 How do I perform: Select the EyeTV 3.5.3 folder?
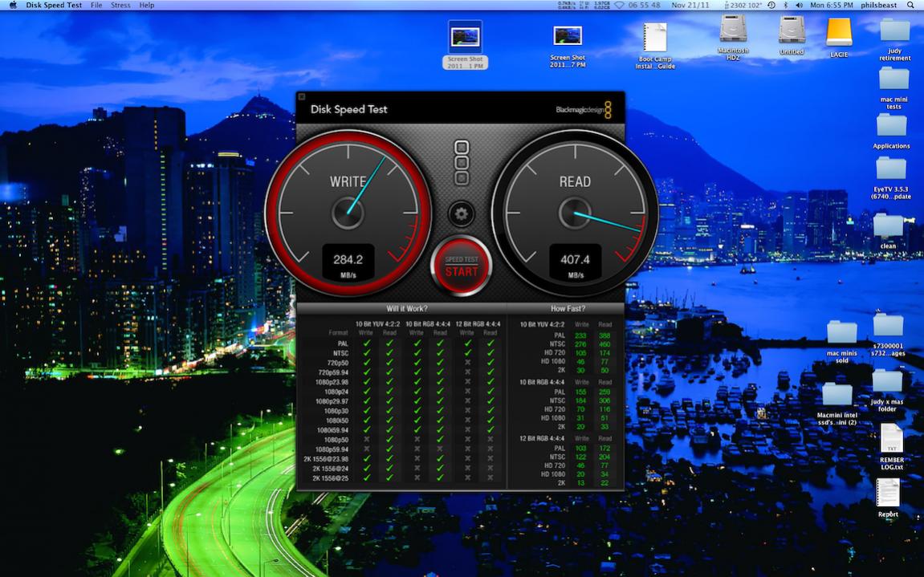point(891,178)
